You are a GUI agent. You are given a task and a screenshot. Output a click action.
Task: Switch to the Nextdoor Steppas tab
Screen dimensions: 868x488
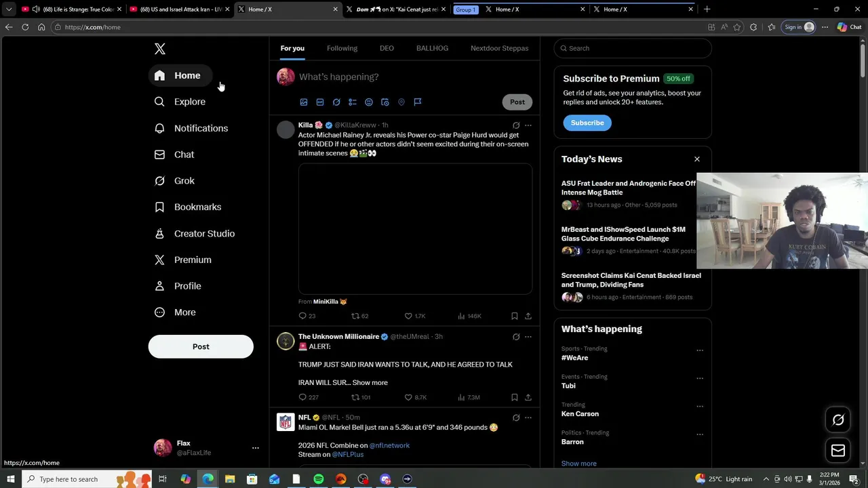(499, 48)
